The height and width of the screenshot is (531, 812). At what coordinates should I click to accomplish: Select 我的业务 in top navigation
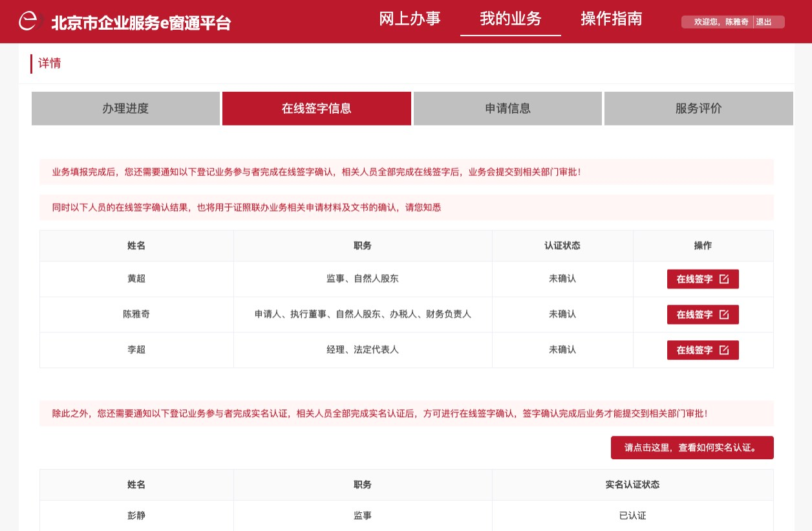click(510, 19)
